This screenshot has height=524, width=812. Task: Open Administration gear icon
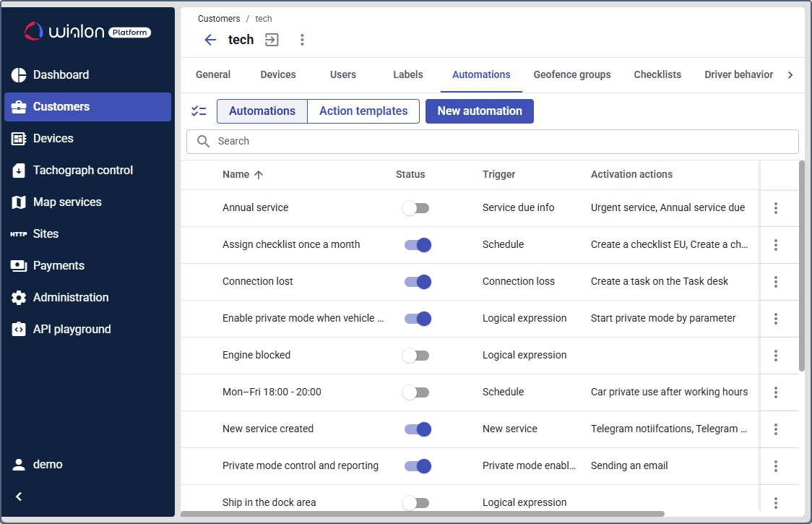coord(19,298)
